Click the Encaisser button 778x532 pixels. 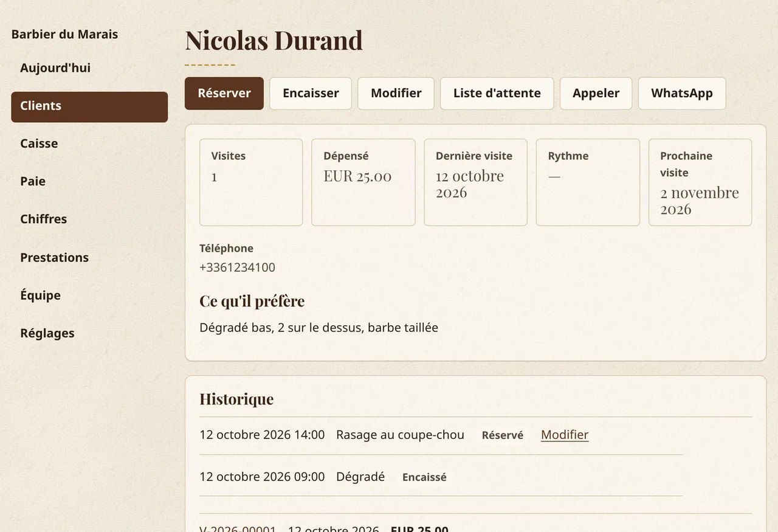[311, 93]
